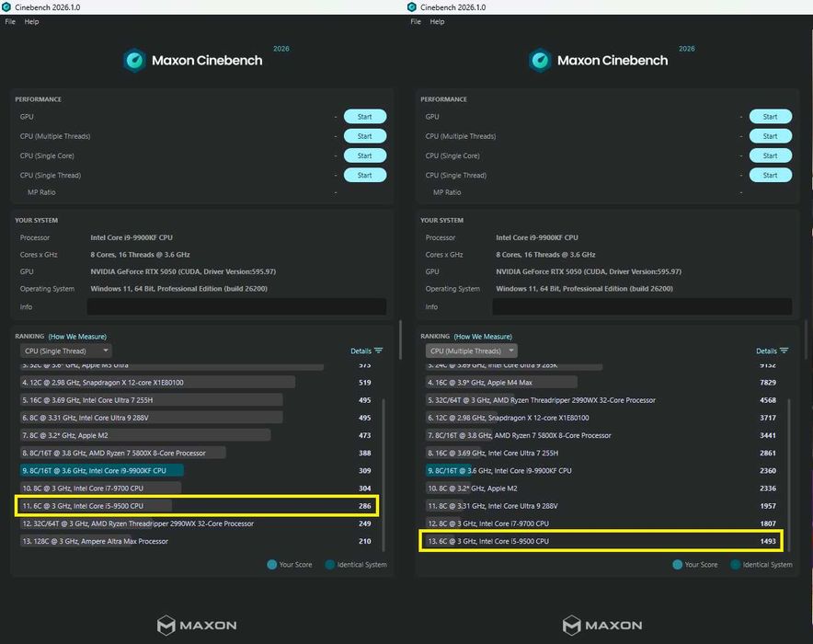Open the File menu in right window
The width and height of the screenshot is (813, 644).
[416, 22]
